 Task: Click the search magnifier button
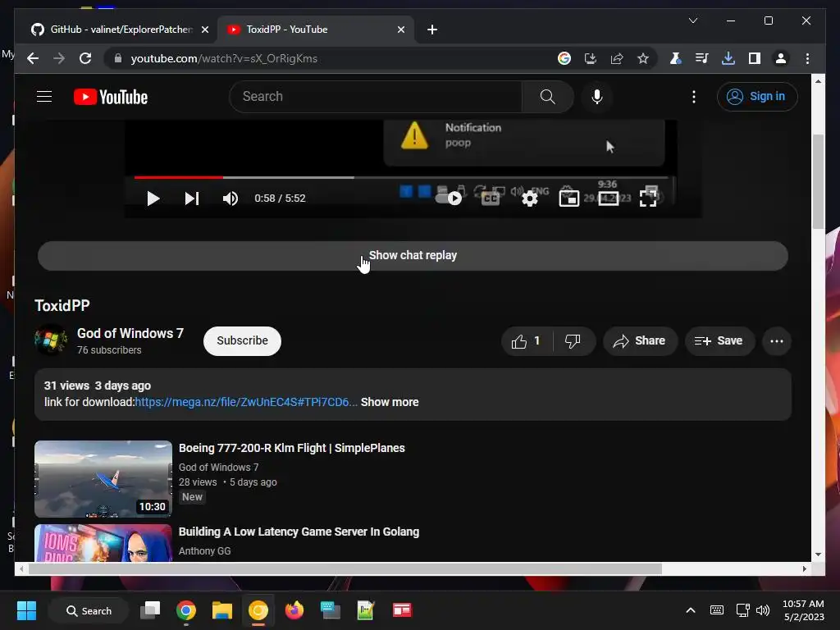point(547,97)
